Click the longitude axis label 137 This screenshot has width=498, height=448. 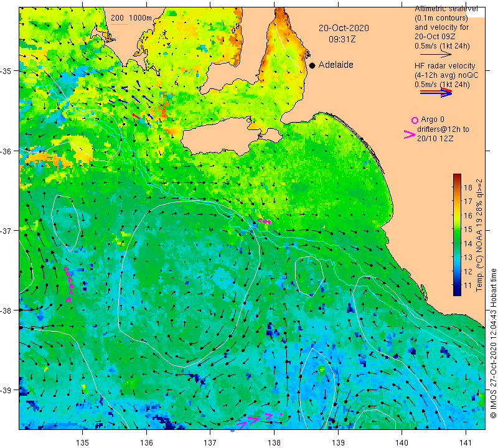tap(210, 442)
